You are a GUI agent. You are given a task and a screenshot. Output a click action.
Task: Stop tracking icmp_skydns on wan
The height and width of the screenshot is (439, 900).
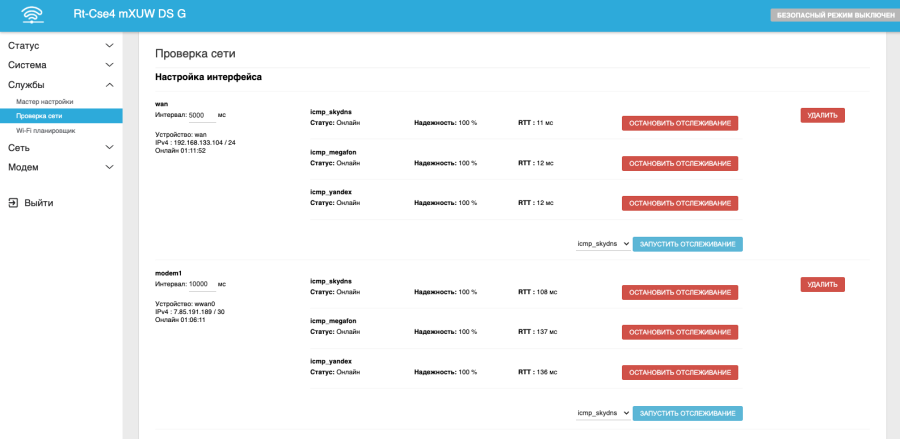(x=680, y=124)
